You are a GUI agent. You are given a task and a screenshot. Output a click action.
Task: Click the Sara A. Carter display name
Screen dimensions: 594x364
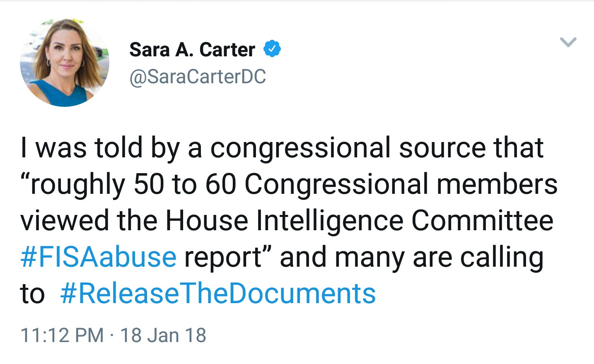(x=192, y=50)
